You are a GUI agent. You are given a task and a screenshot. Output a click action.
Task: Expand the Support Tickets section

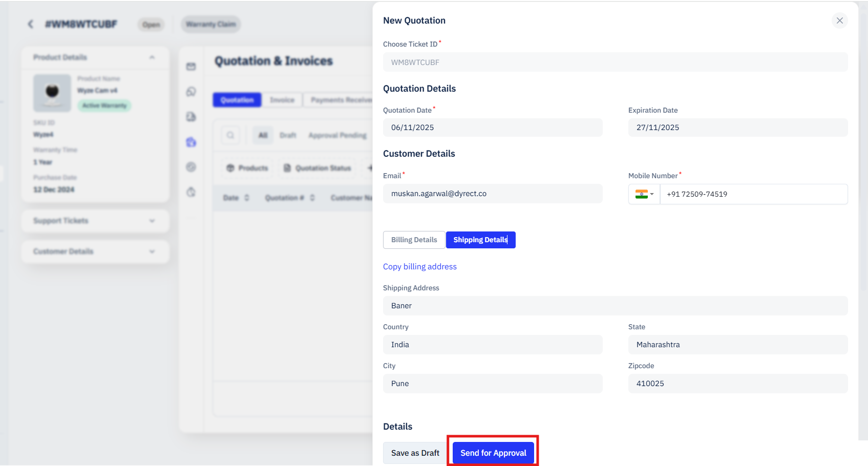[152, 221]
